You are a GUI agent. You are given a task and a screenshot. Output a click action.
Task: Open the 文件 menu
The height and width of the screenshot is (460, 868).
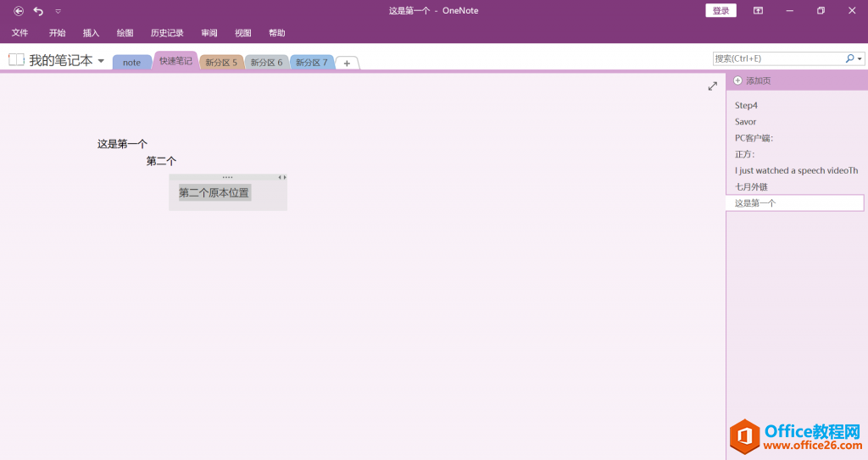click(19, 33)
